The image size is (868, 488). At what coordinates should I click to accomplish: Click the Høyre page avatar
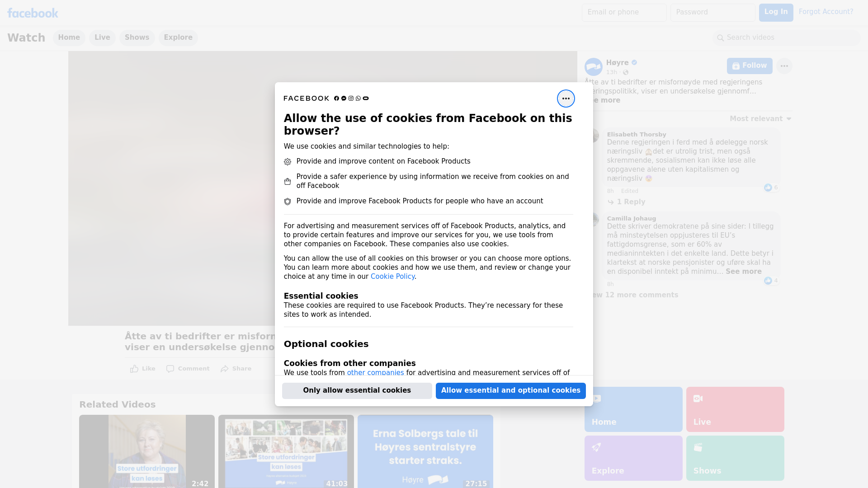[593, 67]
